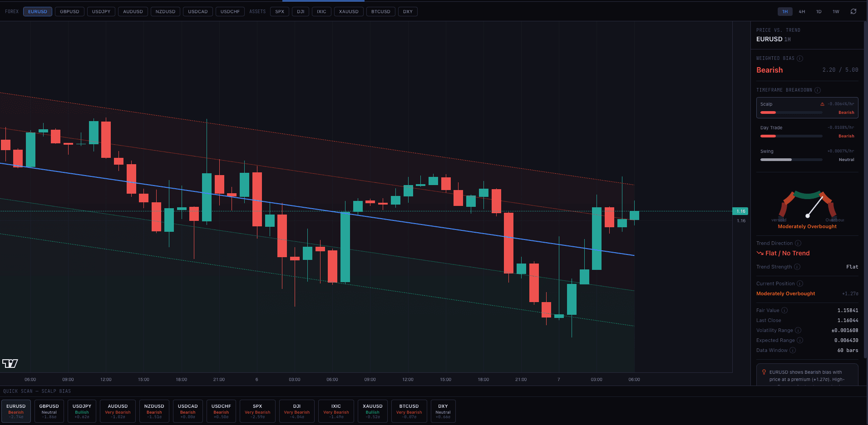The height and width of the screenshot is (425, 868).
Task: Open the Weighted Bias info tooltip
Action: [x=800, y=58]
